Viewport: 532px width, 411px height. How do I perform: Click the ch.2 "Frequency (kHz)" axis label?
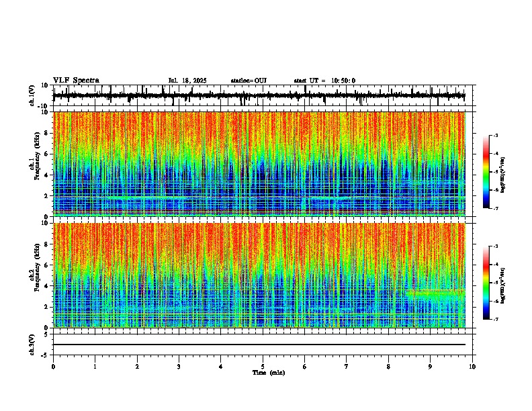[x=37, y=267]
